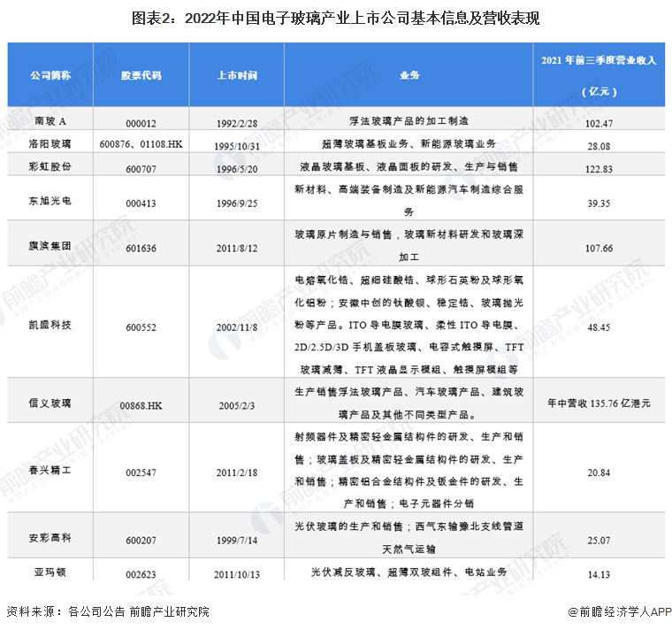
Task: Click listing date 2011/10/13
Action: [237, 574]
